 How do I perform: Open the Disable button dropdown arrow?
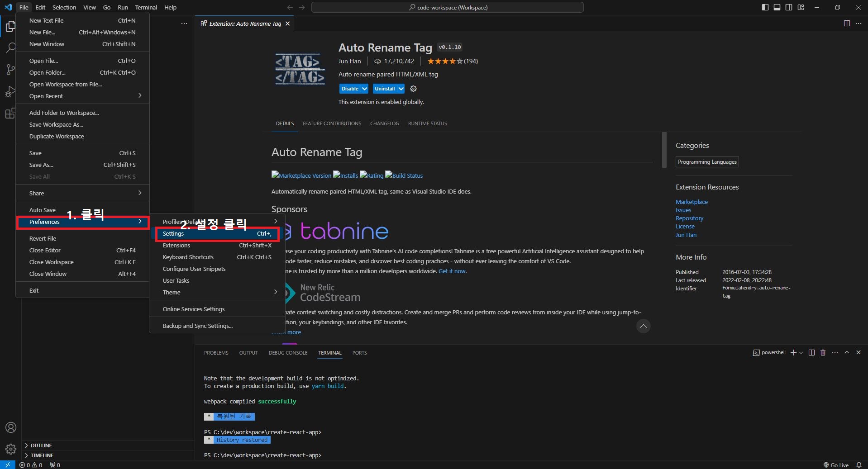(364, 89)
